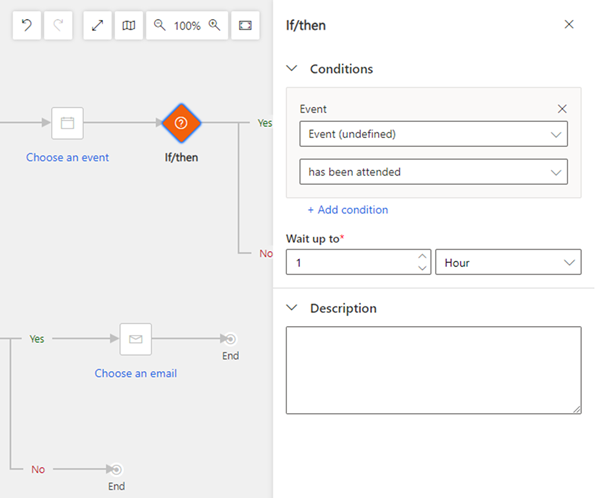This screenshot has width=600, height=498.
Task: Click the undo arrow in the toolbar
Action: (x=27, y=26)
